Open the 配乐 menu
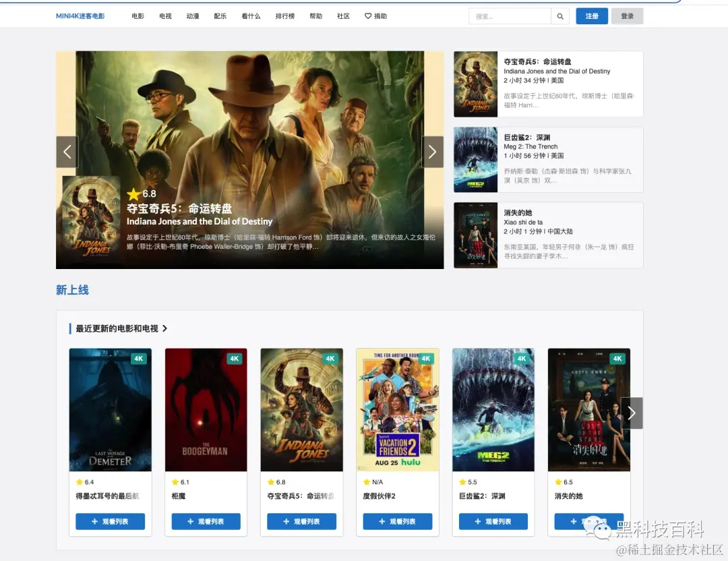Image resolution: width=728 pixels, height=561 pixels. coord(220,16)
